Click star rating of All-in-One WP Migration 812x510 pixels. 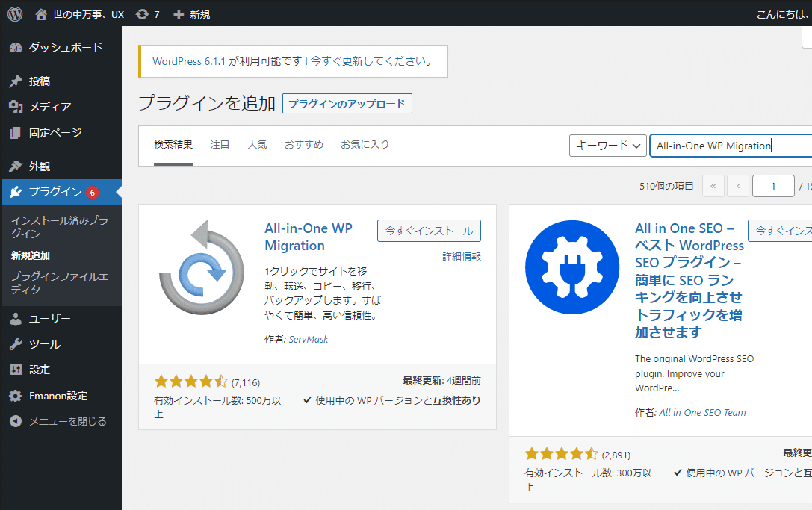click(190, 382)
